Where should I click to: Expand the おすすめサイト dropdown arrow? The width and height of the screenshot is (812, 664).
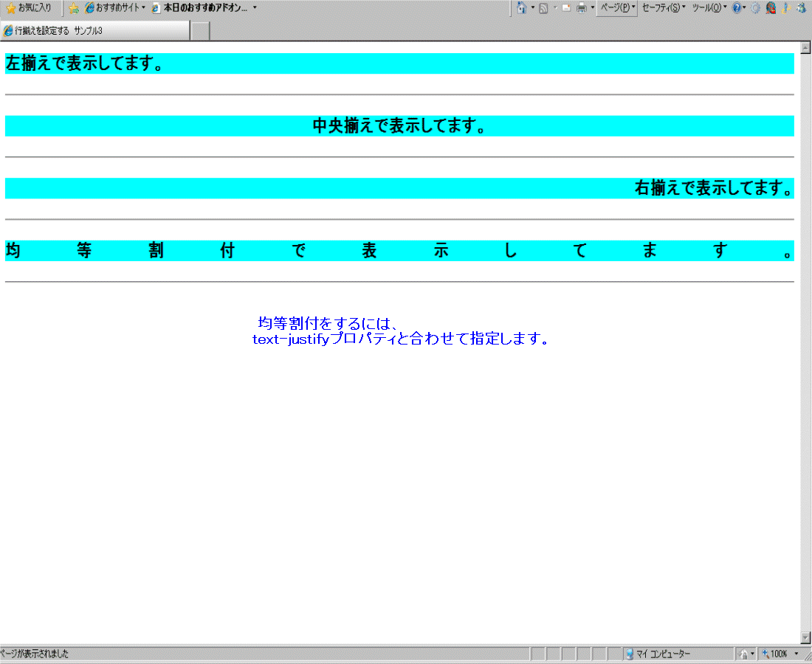[x=143, y=8]
